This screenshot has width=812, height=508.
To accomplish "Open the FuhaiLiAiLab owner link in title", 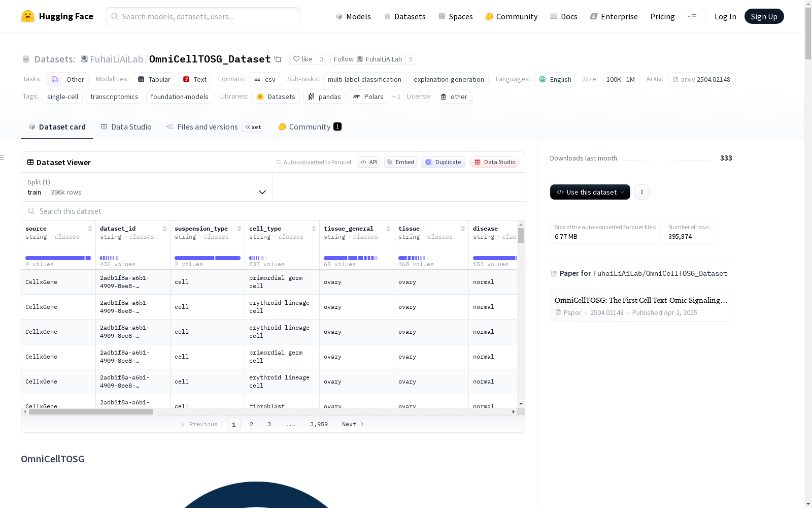I will click(x=117, y=59).
